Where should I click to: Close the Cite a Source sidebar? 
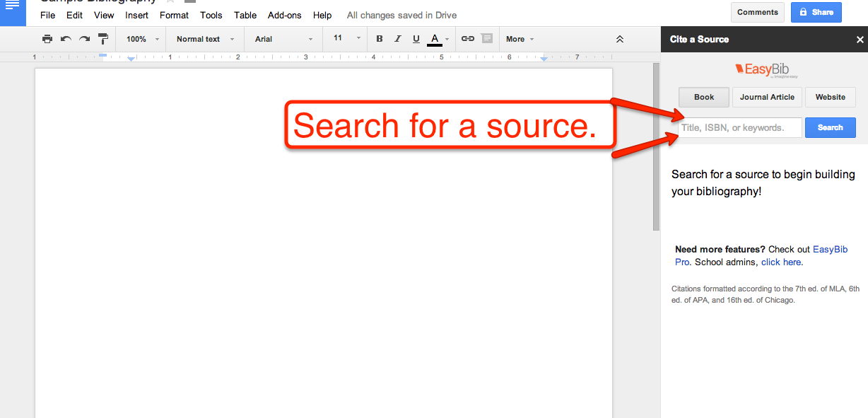[860, 40]
